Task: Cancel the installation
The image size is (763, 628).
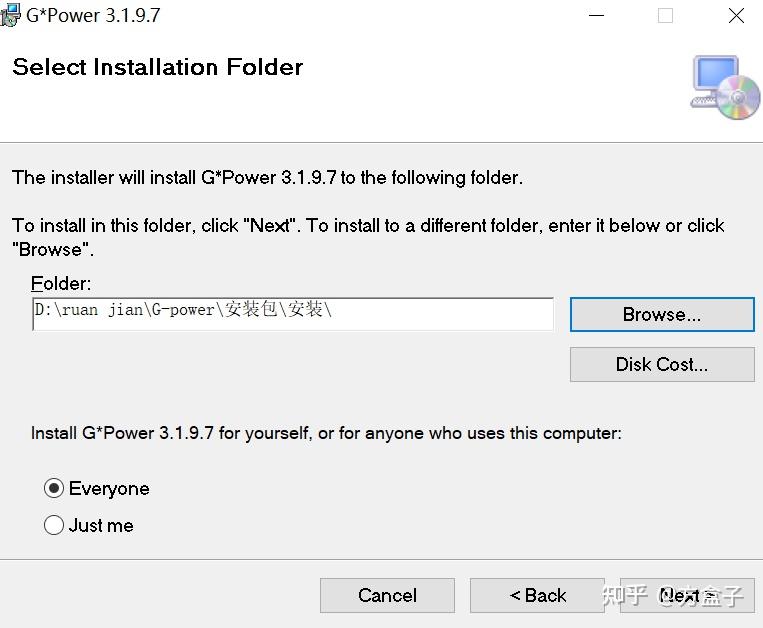Action: (x=387, y=595)
